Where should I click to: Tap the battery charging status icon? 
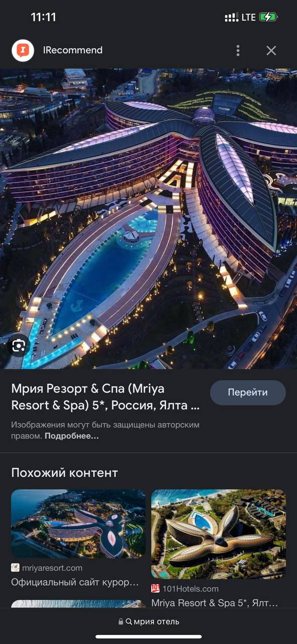pos(268,17)
